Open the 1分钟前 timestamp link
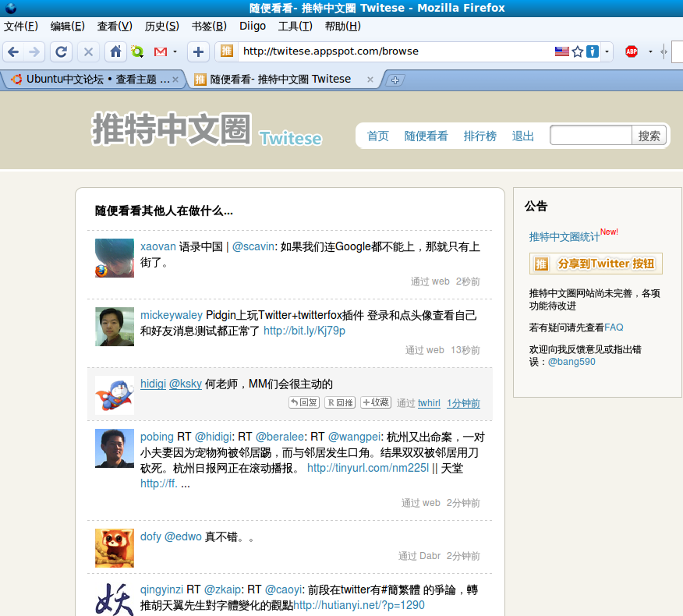This screenshot has width=683, height=616. coord(463,403)
